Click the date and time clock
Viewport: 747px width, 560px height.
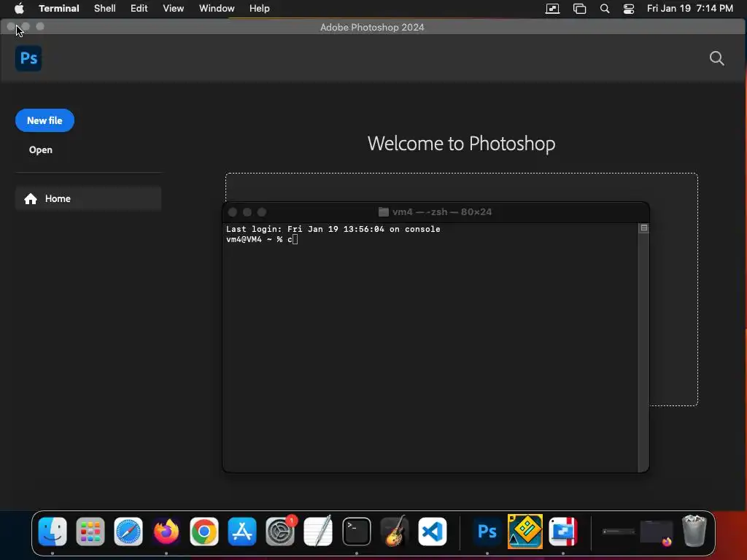690,8
